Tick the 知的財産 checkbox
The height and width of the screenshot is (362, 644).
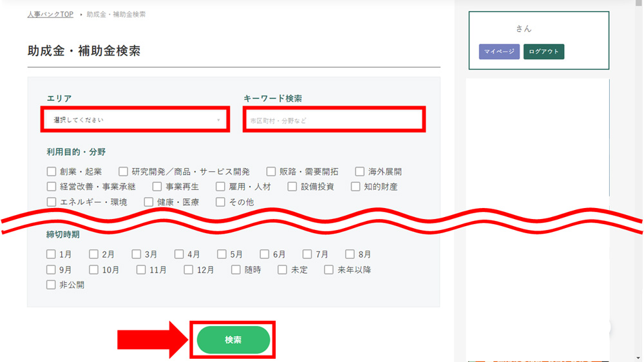[x=355, y=187]
